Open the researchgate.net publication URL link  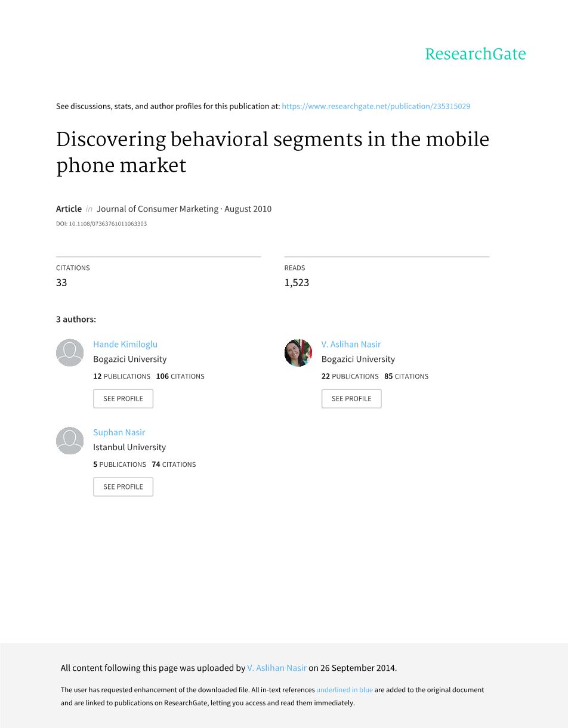pyautogui.click(x=375, y=106)
